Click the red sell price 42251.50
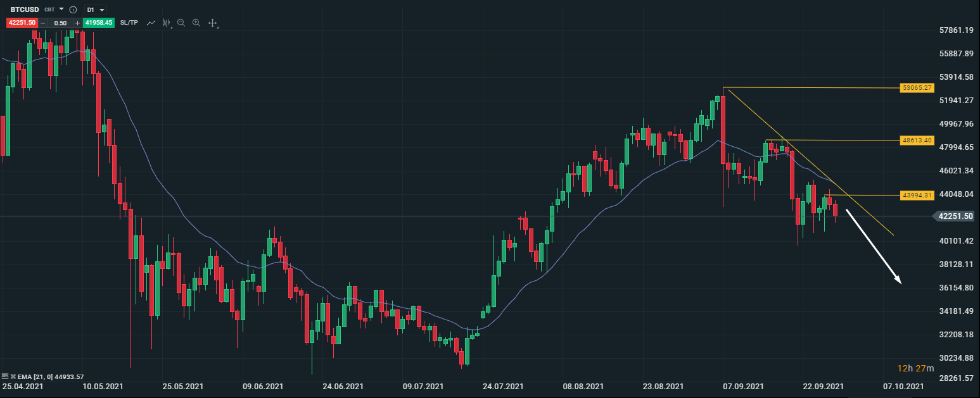 [22, 23]
